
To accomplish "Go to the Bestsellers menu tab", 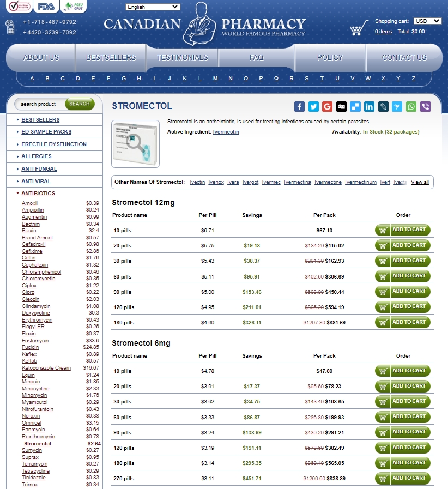I will [x=111, y=57].
